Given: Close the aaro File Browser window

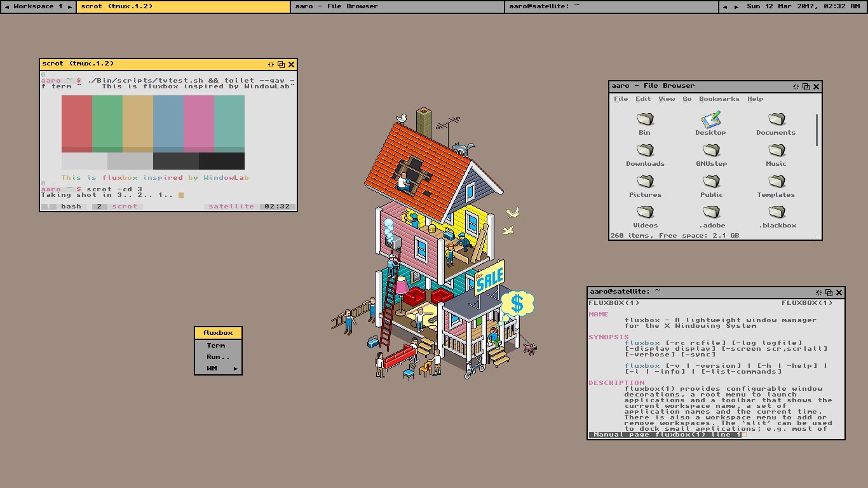Looking at the screenshot, I should pyautogui.click(x=817, y=86).
